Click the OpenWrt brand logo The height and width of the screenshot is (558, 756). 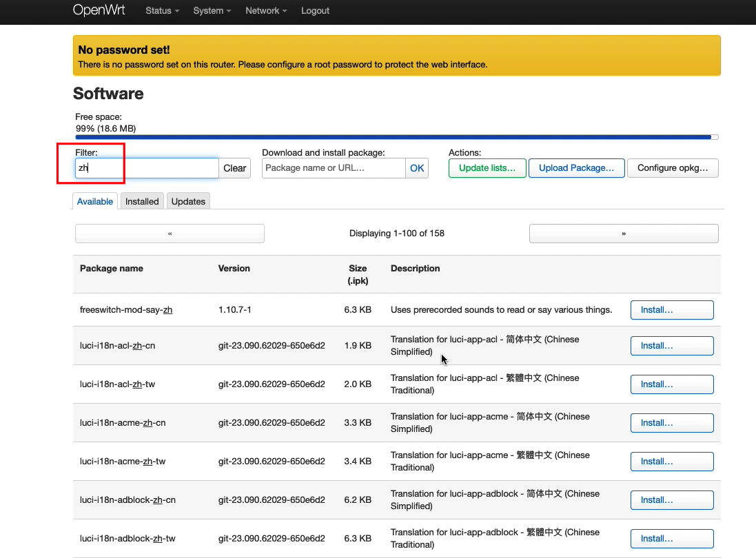click(99, 10)
